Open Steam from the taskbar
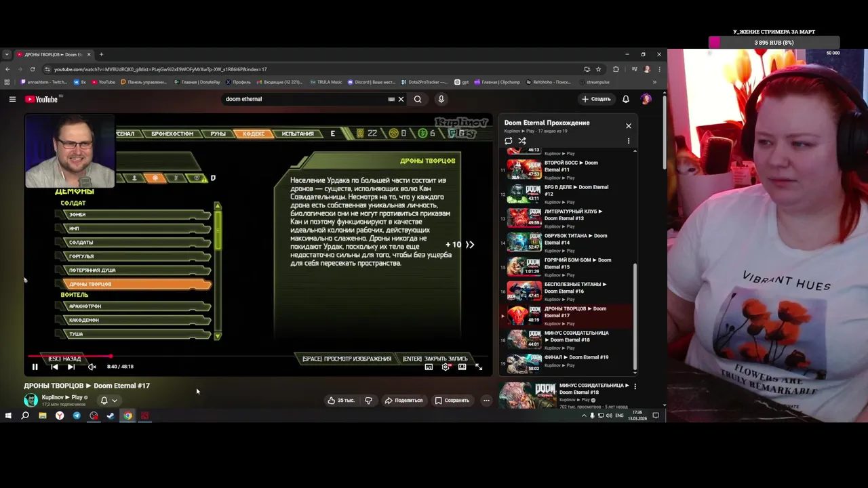 click(x=111, y=415)
